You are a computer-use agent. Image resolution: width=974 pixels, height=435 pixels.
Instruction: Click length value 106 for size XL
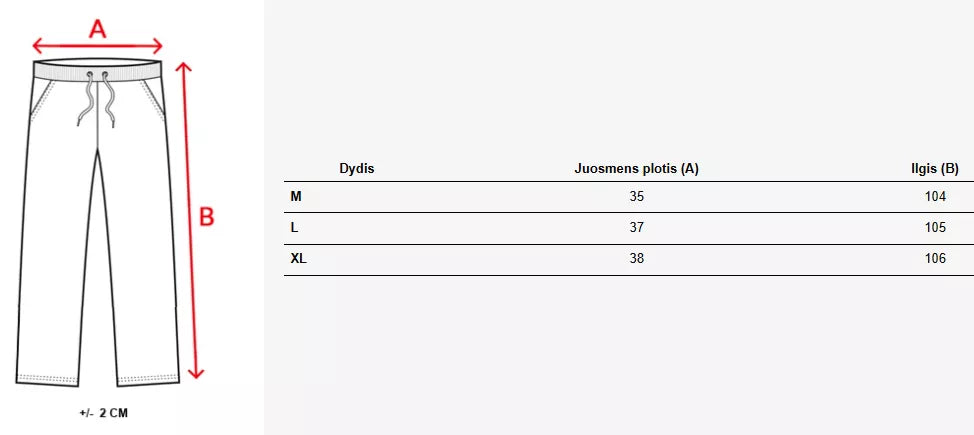point(935,259)
